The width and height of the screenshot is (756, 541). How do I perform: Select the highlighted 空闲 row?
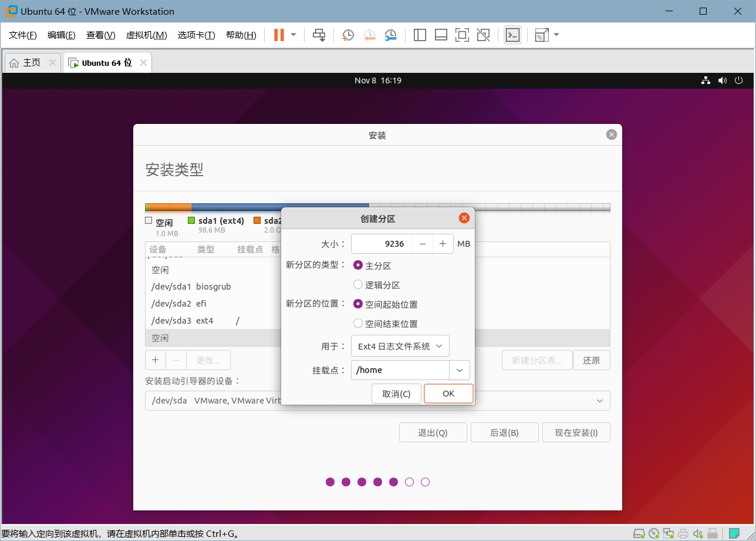click(x=213, y=338)
